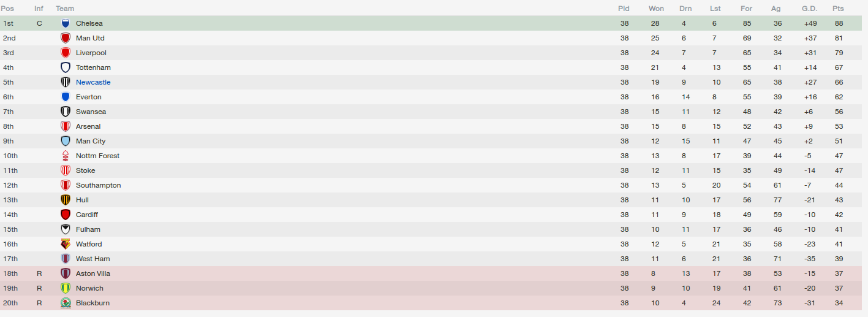Screen dimensions: 868x317
Task: Click the Hull striped badge icon
Action: 66,200
